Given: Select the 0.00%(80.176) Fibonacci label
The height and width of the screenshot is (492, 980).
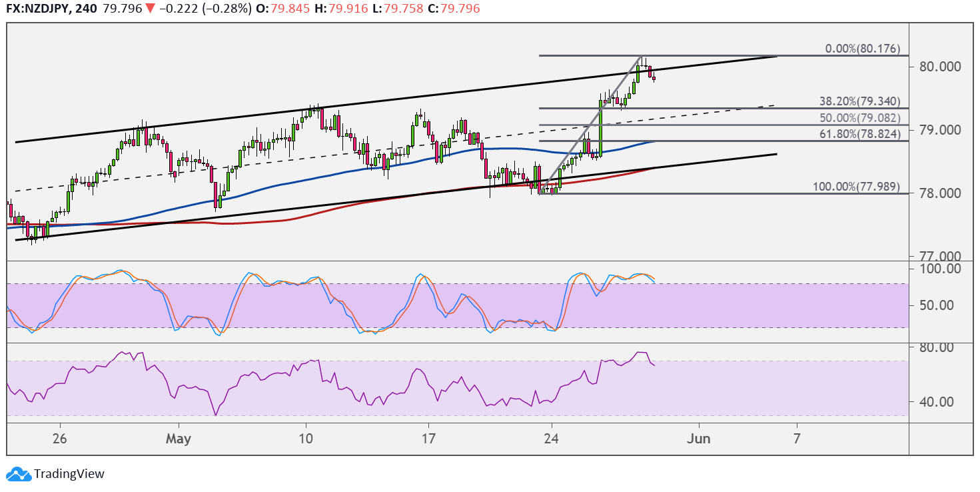Looking at the screenshot, I should pyautogui.click(x=862, y=49).
